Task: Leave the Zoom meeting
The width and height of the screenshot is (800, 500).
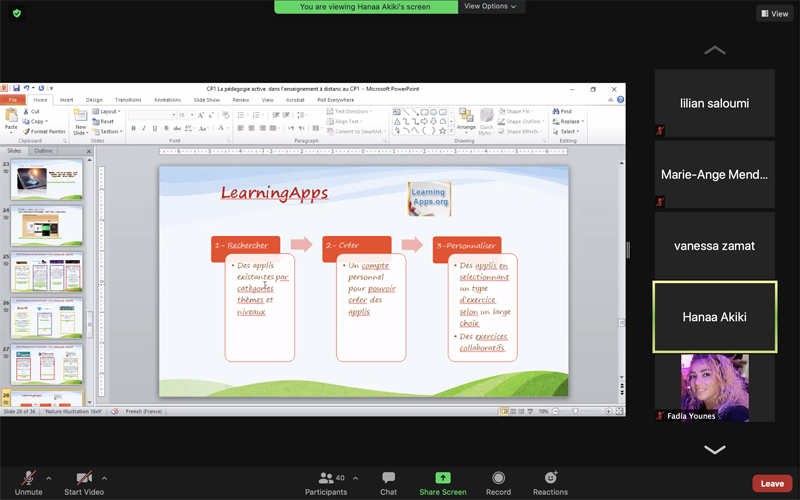Action: click(x=772, y=484)
